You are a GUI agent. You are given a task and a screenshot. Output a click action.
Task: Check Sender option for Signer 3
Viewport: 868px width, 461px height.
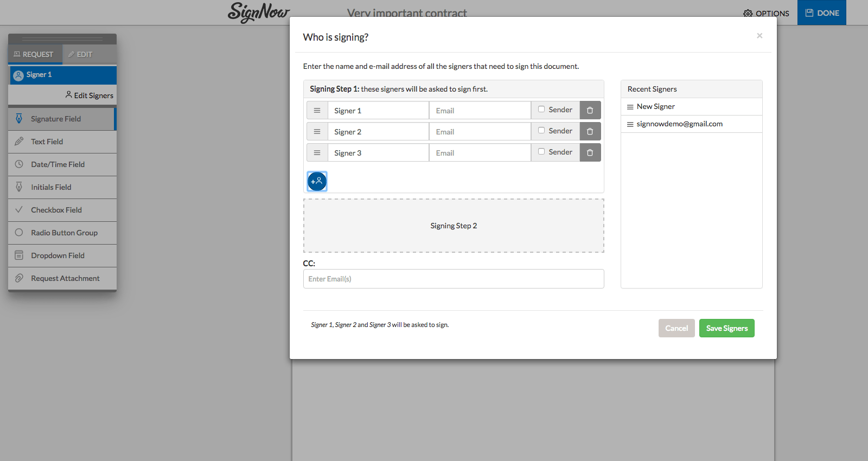tap(541, 151)
